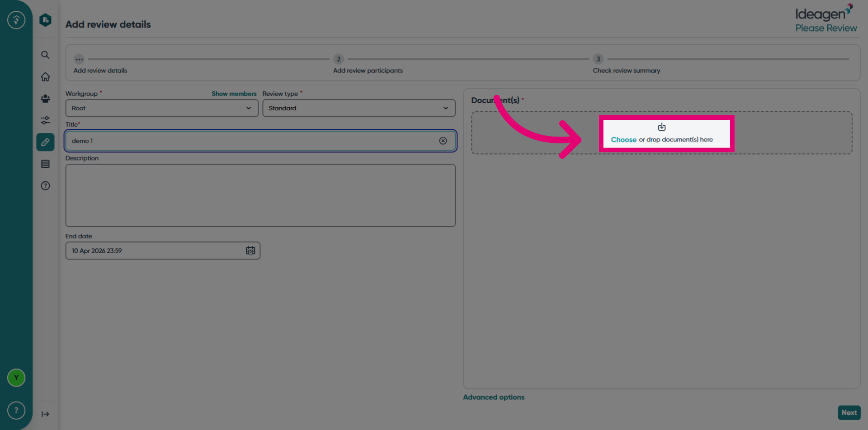
Task: Click the Ideagen Please Review logo
Action: [826, 18]
